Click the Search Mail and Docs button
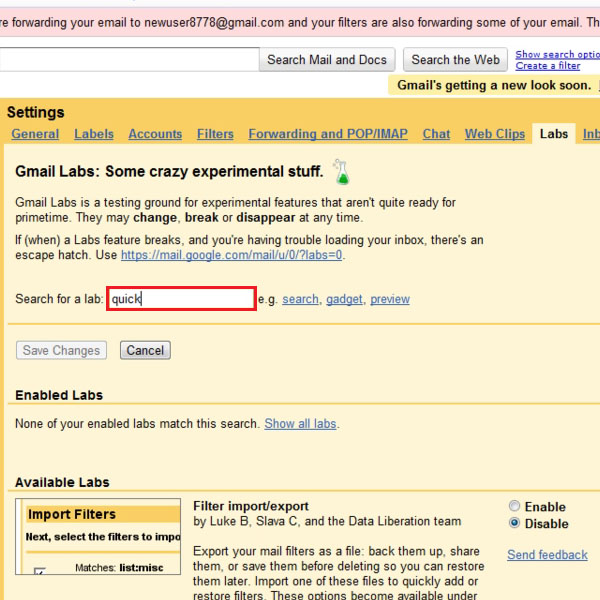 tap(327, 60)
